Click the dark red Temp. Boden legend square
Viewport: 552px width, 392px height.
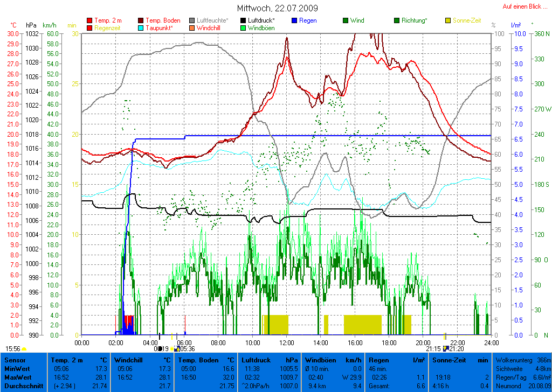(141, 21)
